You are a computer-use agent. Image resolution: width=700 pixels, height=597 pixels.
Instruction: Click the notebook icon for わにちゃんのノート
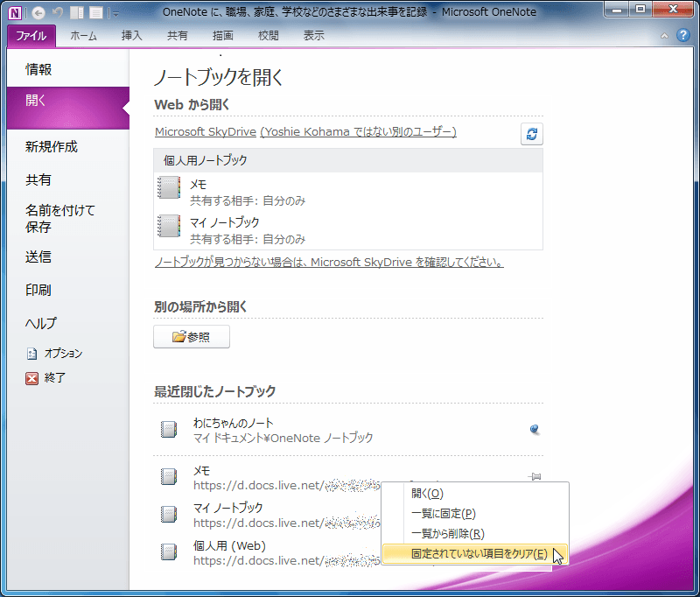[x=169, y=429]
